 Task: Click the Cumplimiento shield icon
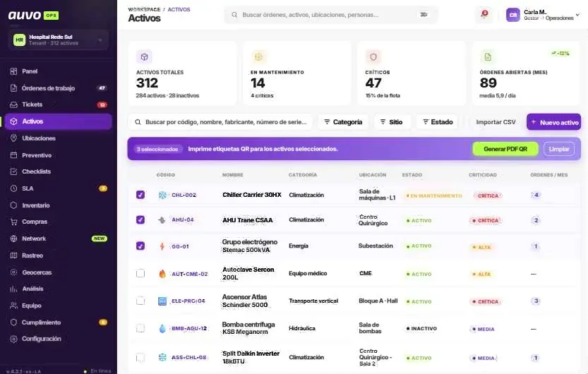[14, 322]
